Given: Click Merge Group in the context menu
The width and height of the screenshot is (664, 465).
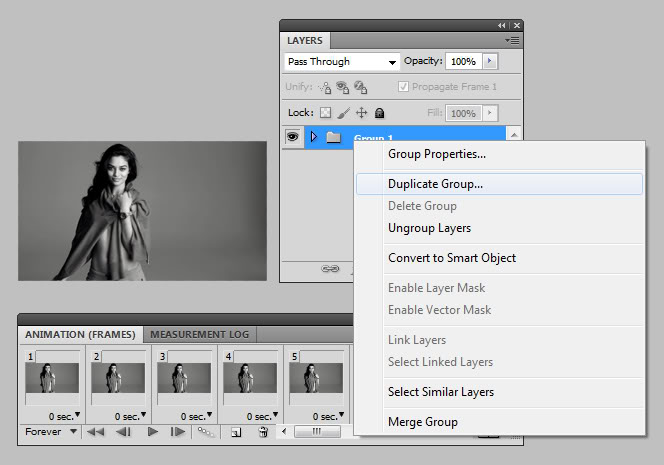Looking at the screenshot, I should [423, 422].
